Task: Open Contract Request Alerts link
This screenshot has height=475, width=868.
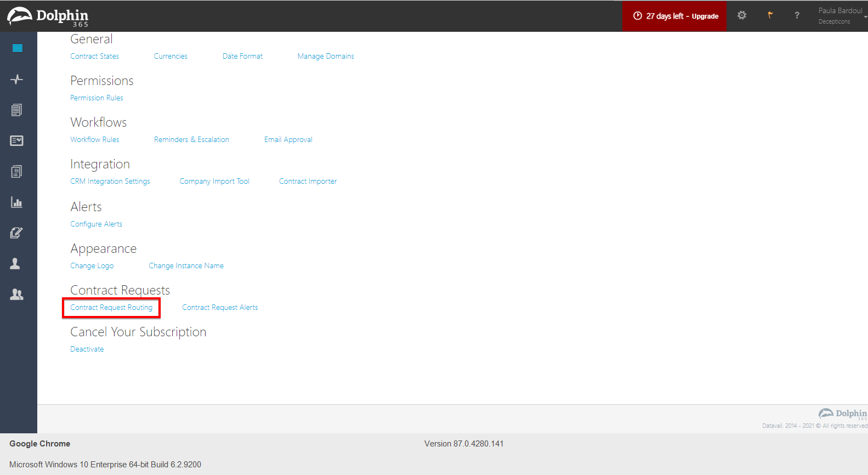Action: coord(220,307)
